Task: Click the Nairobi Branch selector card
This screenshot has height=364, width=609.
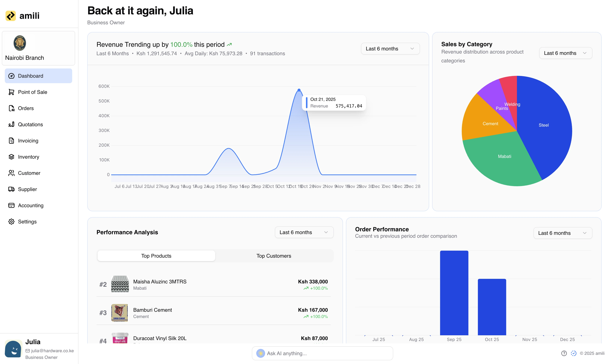Action: click(x=38, y=48)
